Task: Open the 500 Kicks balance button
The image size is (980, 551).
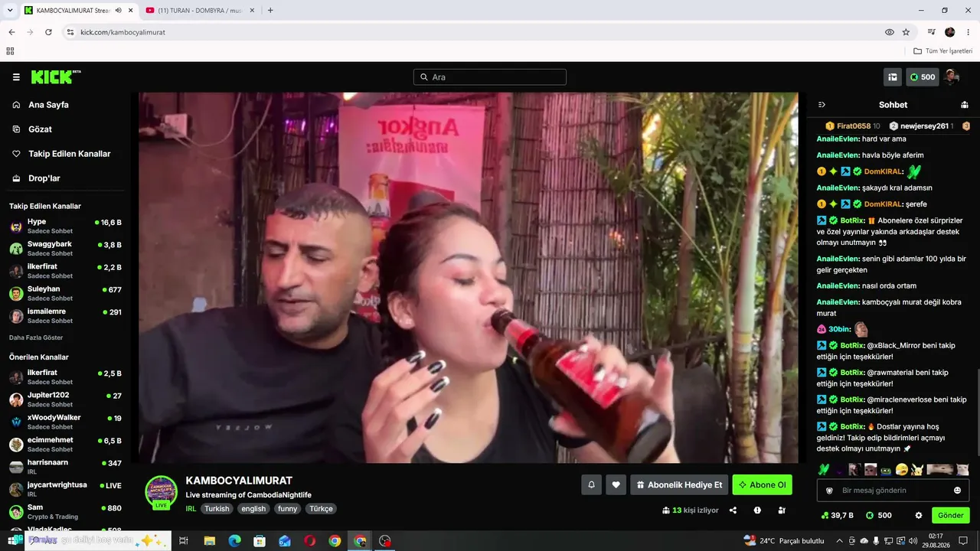Action: 923,77
